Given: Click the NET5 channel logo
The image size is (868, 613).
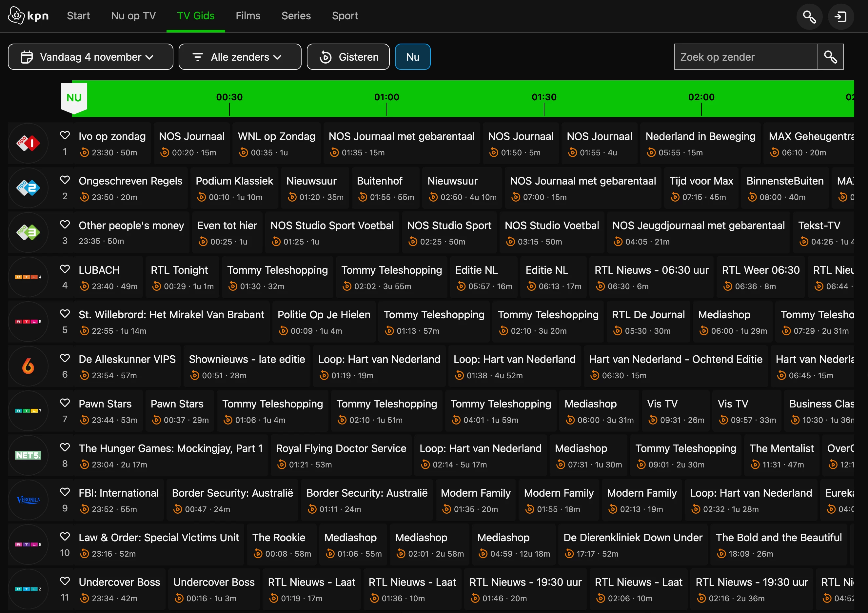Looking at the screenshot, I should coord(28,455).
